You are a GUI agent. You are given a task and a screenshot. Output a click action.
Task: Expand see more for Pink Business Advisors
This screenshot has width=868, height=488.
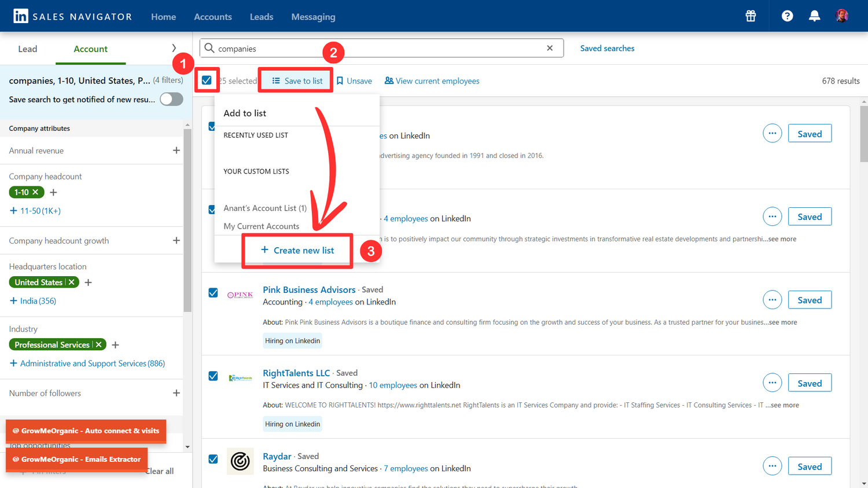(x=782, y=322)
